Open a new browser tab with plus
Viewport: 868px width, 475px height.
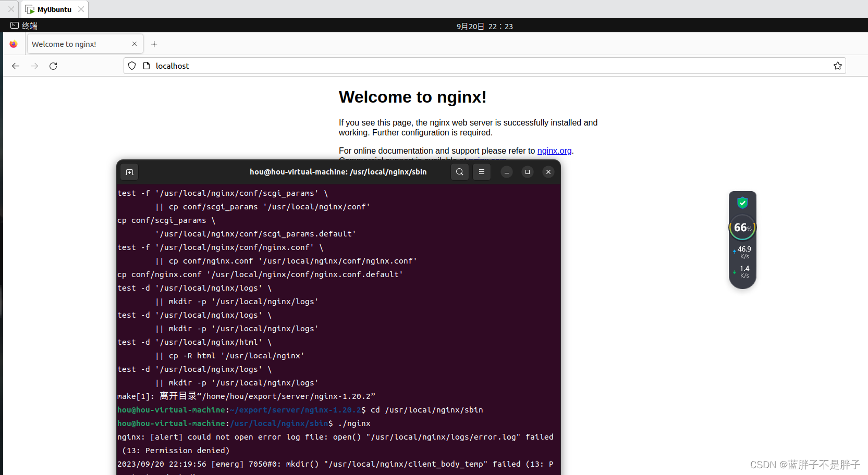point(154,44)
